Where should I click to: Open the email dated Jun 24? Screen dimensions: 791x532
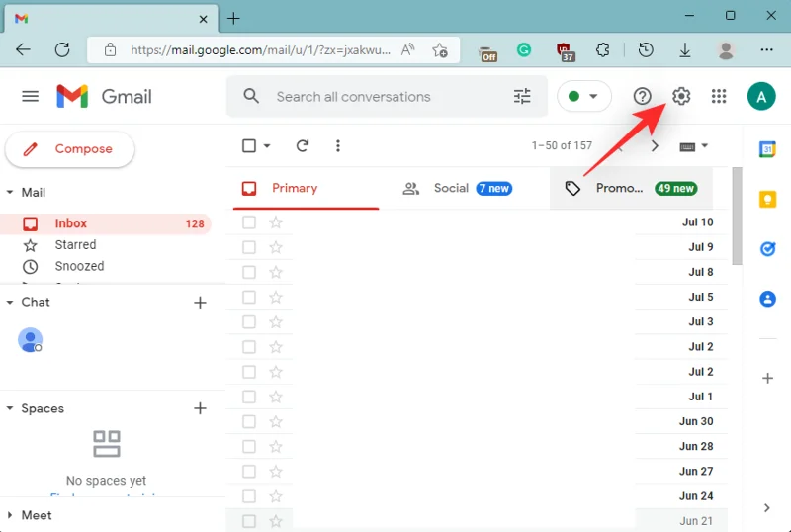477,496
